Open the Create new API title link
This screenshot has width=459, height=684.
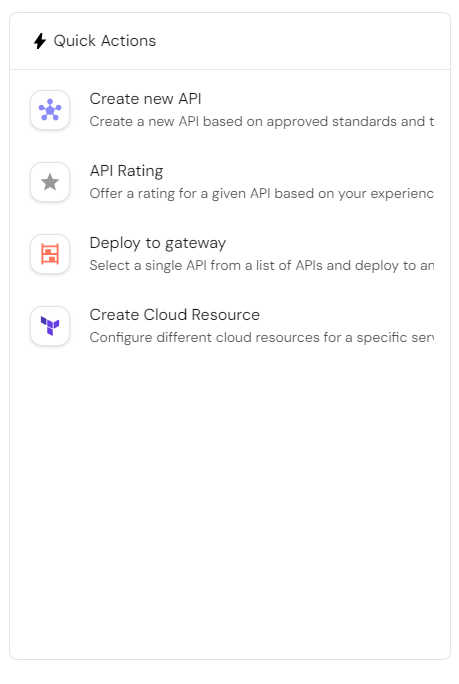(x=145, y=99)
